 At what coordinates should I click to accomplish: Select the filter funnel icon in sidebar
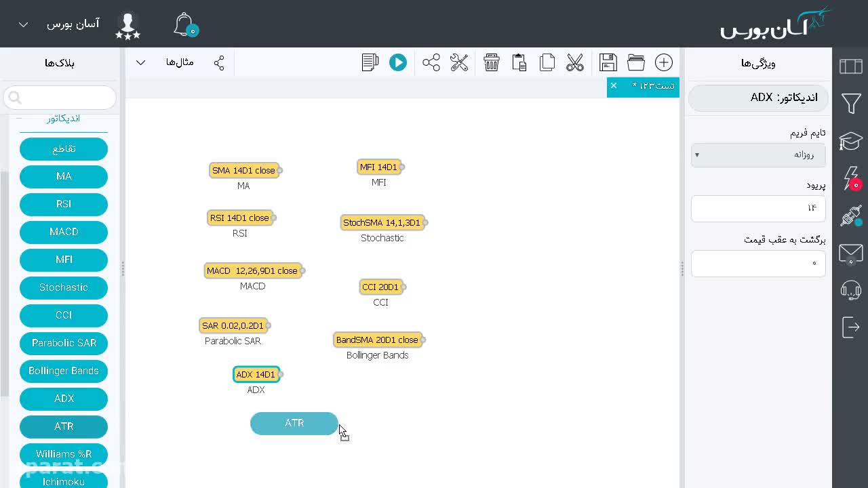(851, 104)
